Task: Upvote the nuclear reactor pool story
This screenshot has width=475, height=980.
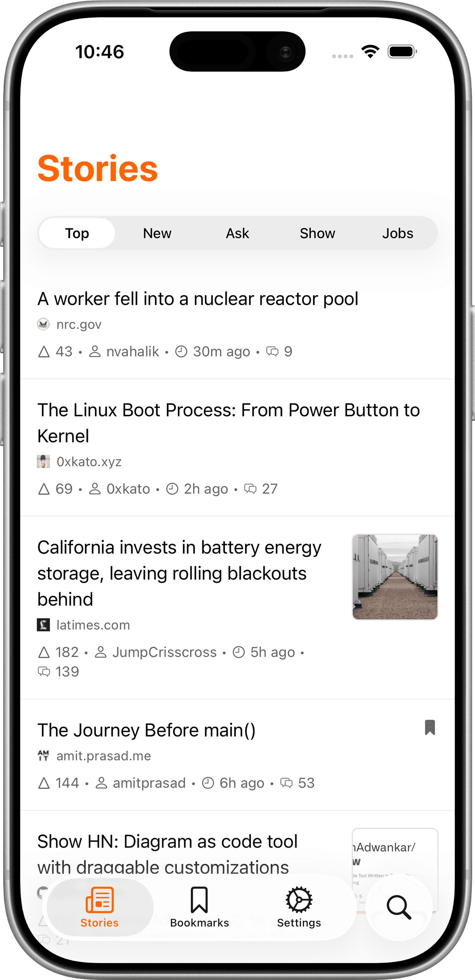Action: [x=44, y=352]
